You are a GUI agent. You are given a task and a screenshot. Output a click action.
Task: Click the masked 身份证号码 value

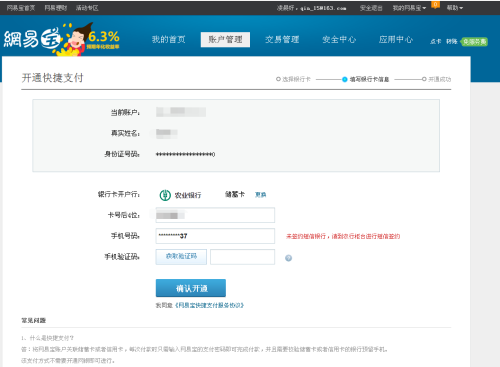click(x=186, y=154)
